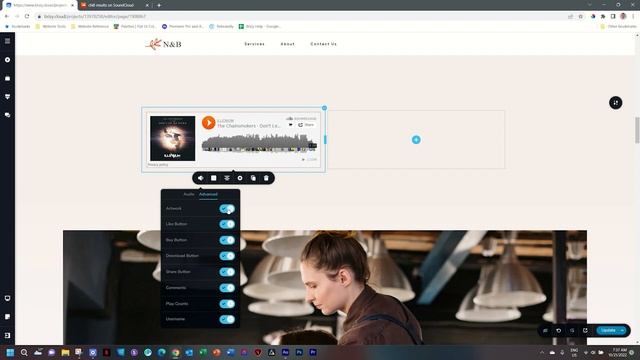The image size is (640, 360).
Task: Open the Services menu item
Action: [254, 44]
